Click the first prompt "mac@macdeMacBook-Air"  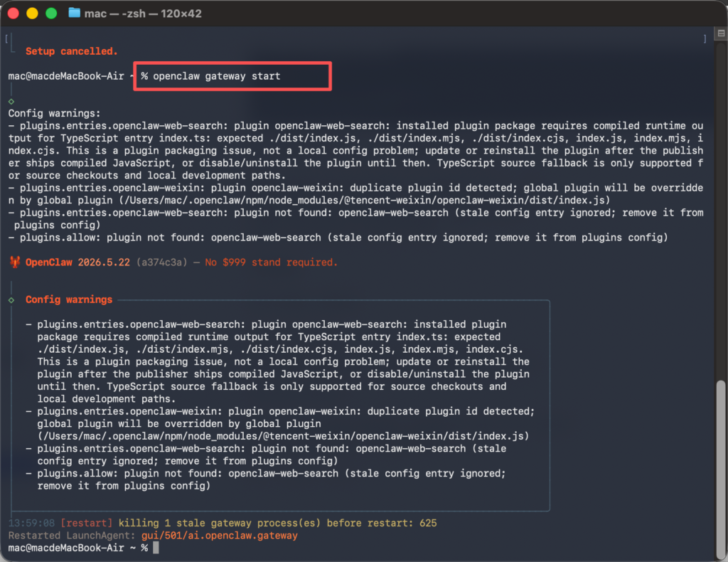click(x=66, y=76)
